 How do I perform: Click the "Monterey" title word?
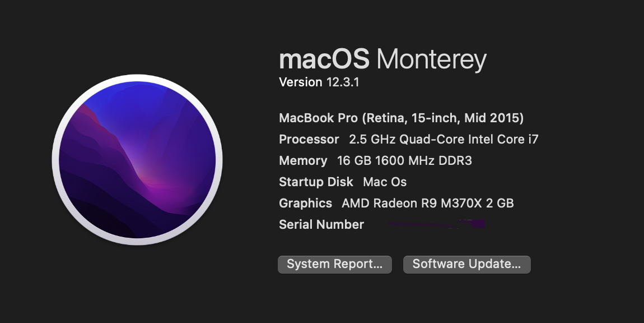point(431,60)
